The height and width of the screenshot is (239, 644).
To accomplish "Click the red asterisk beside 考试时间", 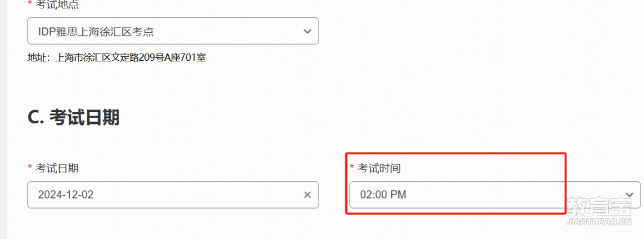I will [x=352, y=166].
